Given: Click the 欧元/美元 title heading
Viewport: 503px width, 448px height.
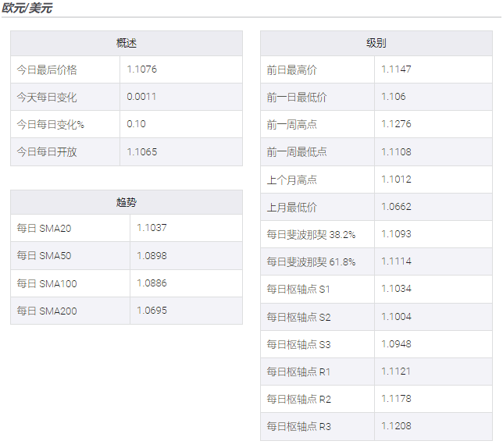Looking at the screenshot, I should coord(28,8).
